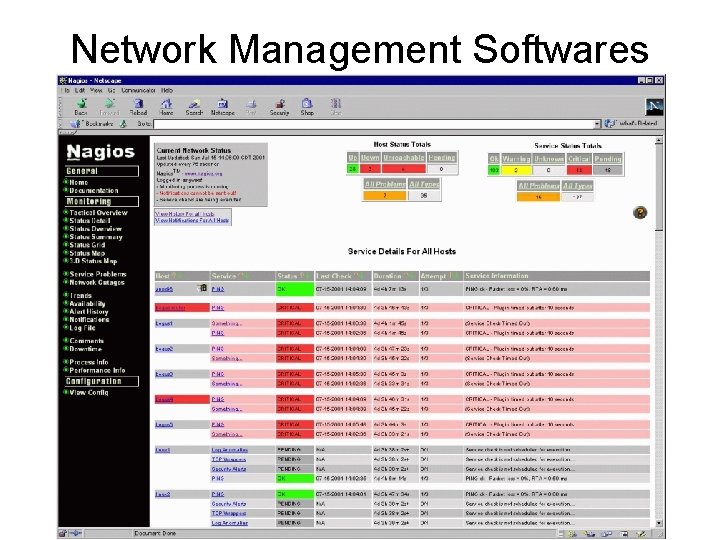
Task: Click the host detail icon in first row
Action: pos(202,288)
